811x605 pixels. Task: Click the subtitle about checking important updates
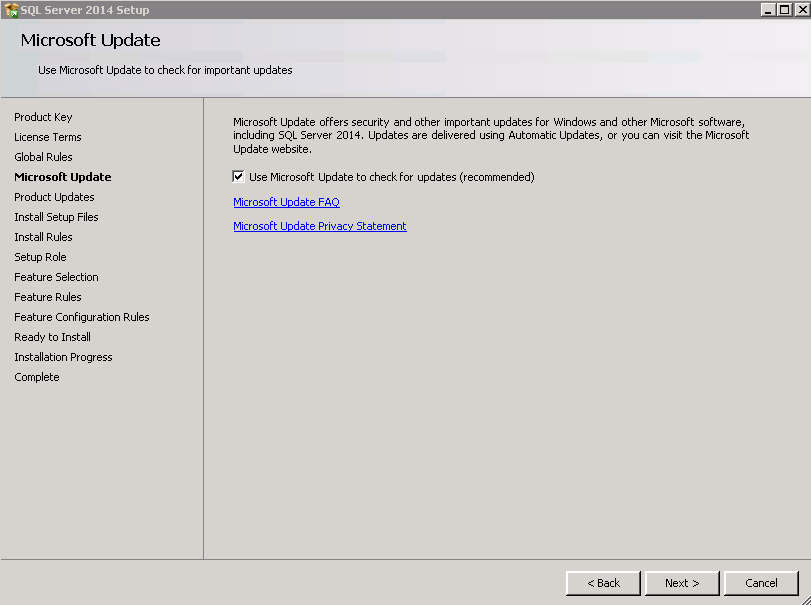(x=165, y=70)
